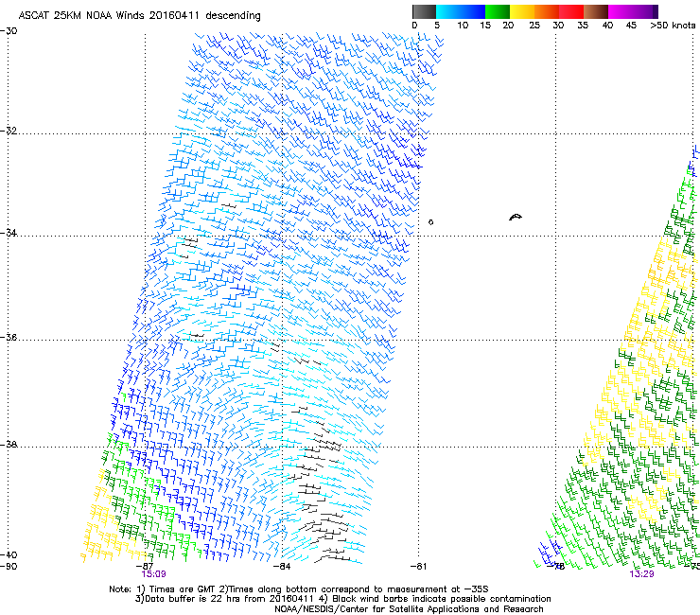
Task: Click the longitude label '-81'
Action: pyautogui.click(x=418, y=567)
